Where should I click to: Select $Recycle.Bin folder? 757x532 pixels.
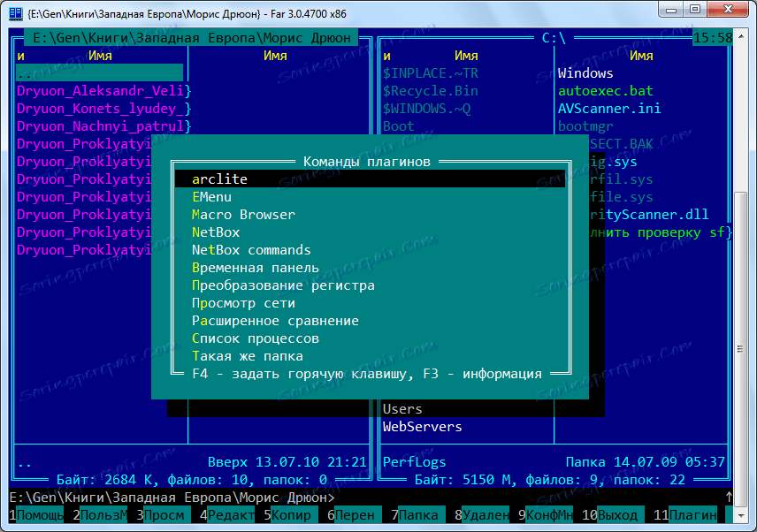pos(430,91)
